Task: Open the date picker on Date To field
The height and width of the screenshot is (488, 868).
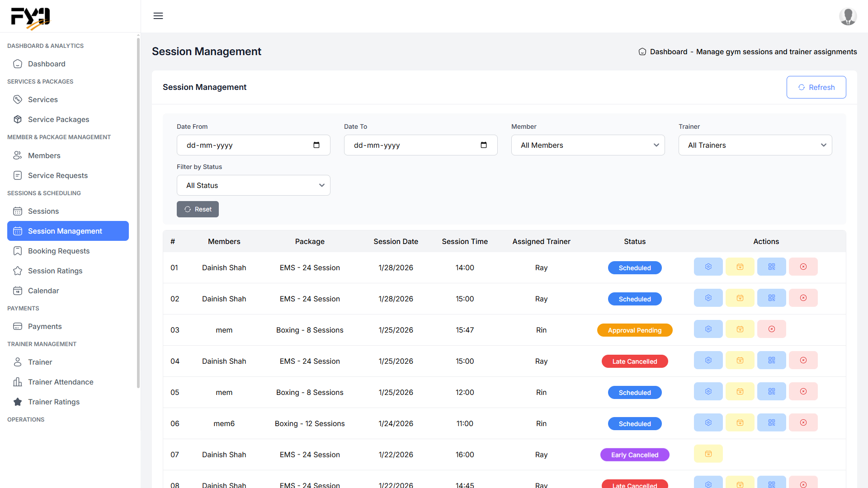Action: [484, 145]
